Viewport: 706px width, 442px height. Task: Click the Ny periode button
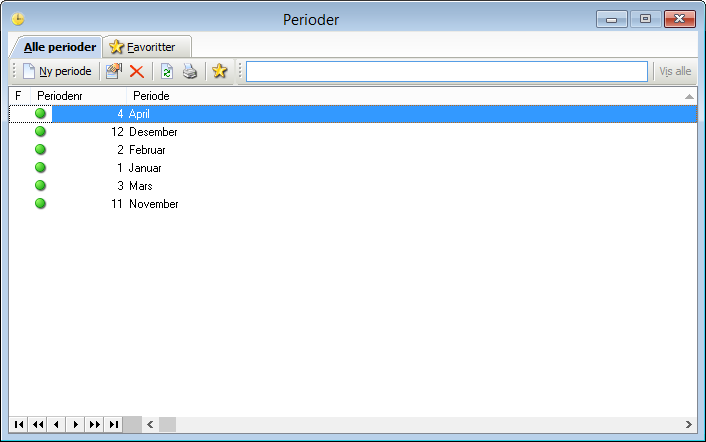tap(57, 71)
